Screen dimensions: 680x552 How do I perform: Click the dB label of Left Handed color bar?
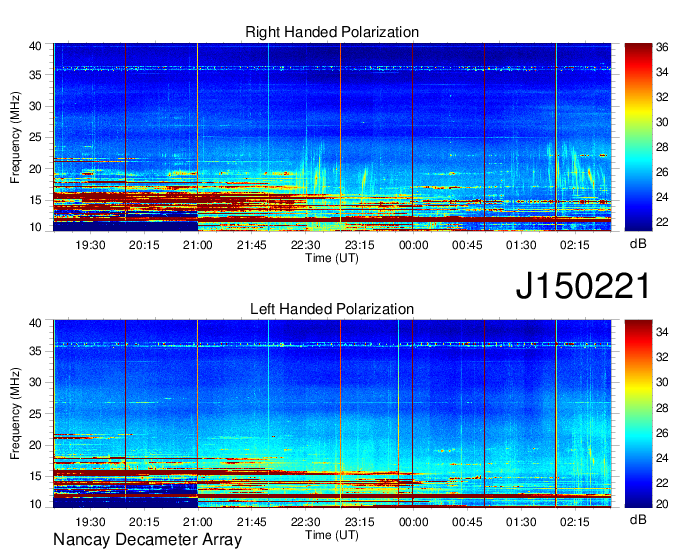pos(638,520)
